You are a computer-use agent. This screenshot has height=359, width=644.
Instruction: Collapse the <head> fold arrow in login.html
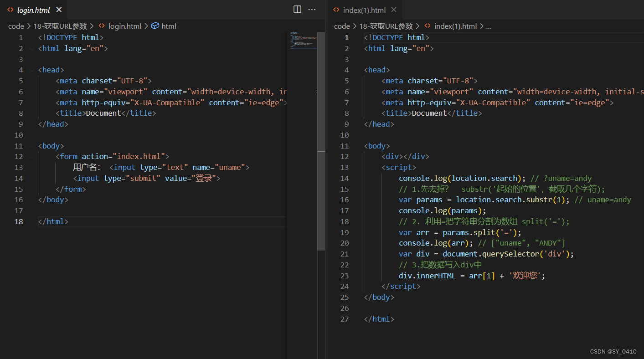coord(31,70)
